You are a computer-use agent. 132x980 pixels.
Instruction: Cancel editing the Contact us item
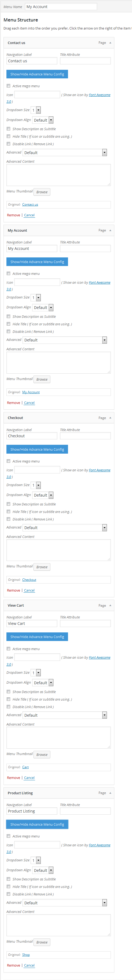point(29,215)
